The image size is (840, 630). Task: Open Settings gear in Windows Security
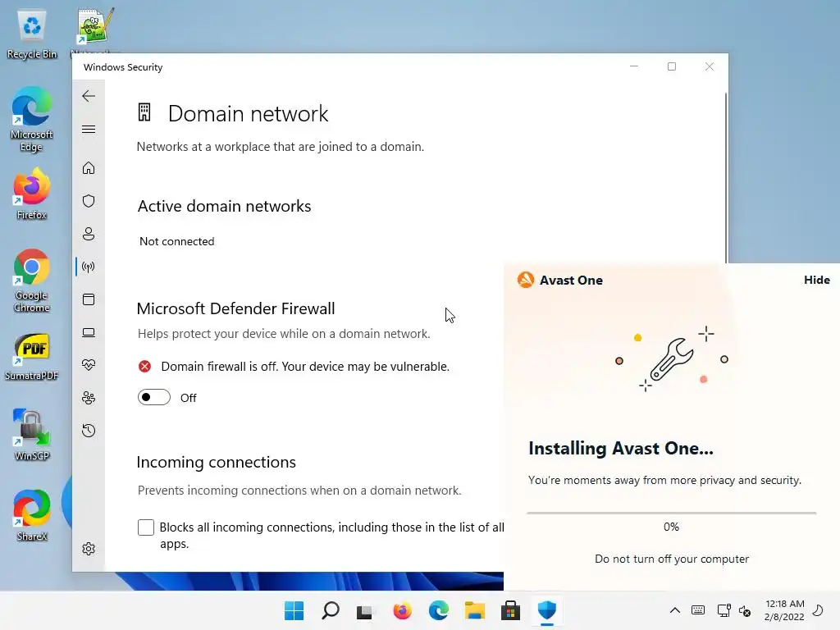[89, 549]
